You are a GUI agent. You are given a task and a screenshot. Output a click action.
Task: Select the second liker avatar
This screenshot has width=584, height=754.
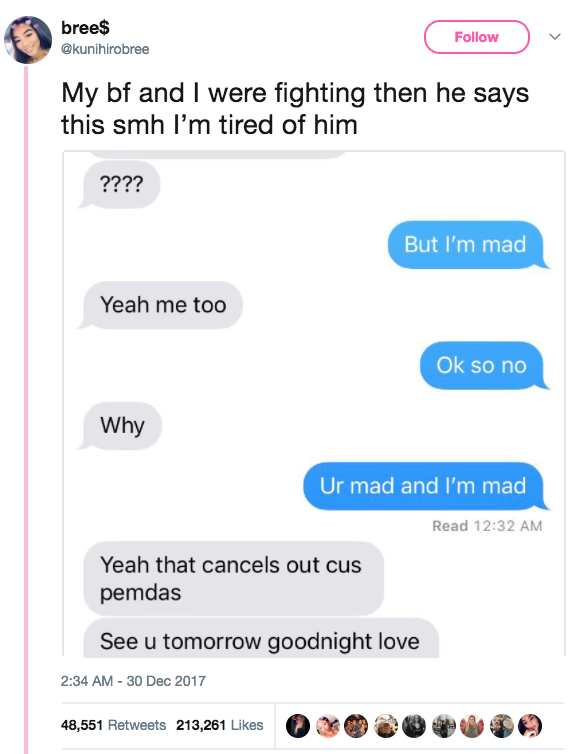[327, 726]
